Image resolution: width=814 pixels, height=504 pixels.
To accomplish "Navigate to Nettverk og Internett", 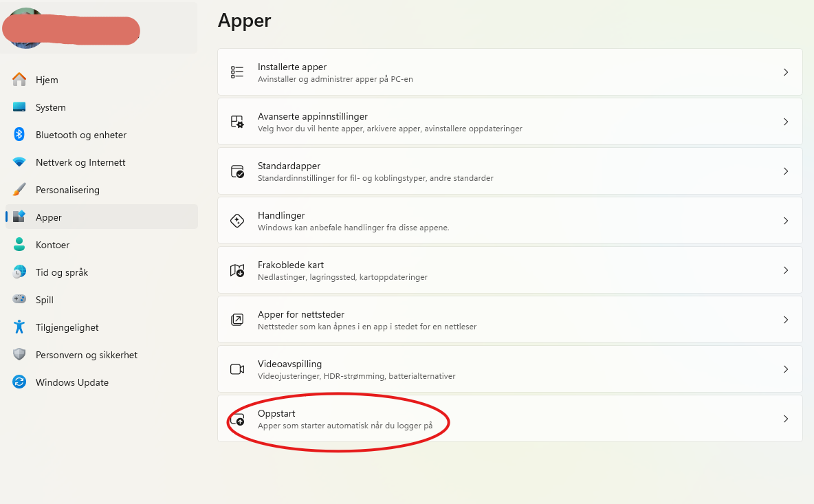I will 80,162.
